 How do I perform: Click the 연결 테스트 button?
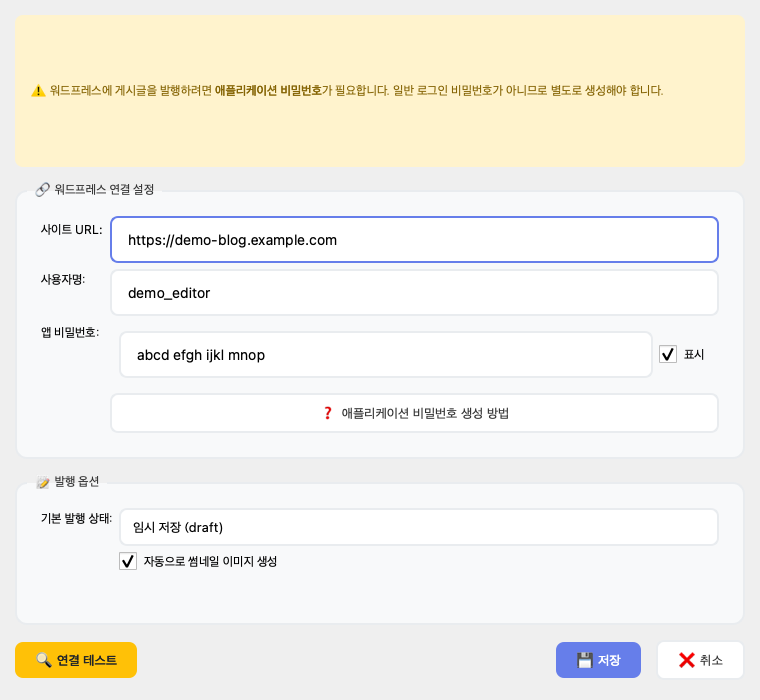click(x=76, y=660)
